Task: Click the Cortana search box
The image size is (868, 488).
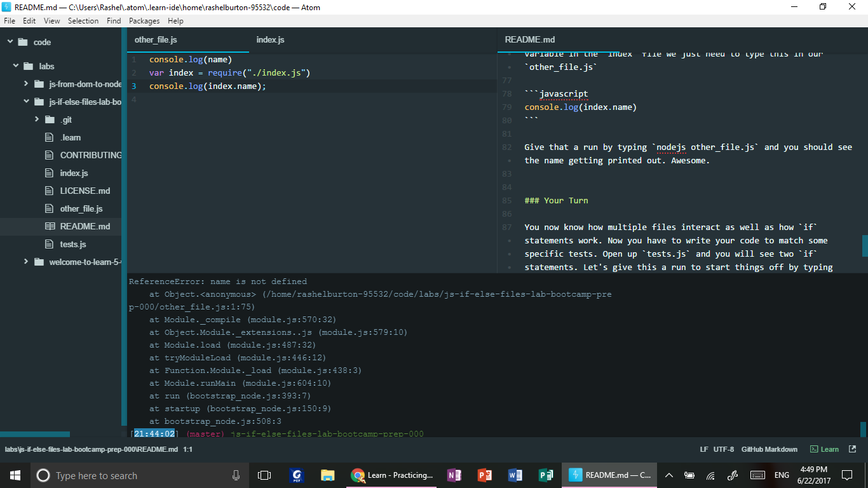Action: 139,475
